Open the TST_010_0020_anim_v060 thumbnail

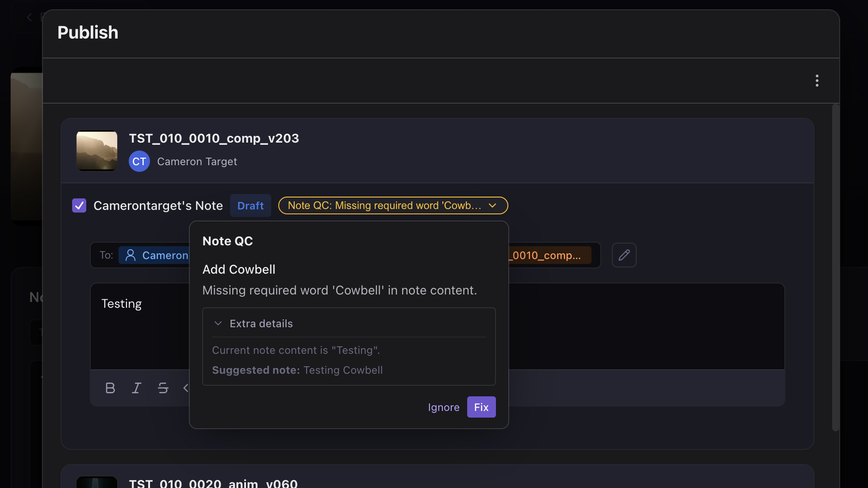coord(97,482)
